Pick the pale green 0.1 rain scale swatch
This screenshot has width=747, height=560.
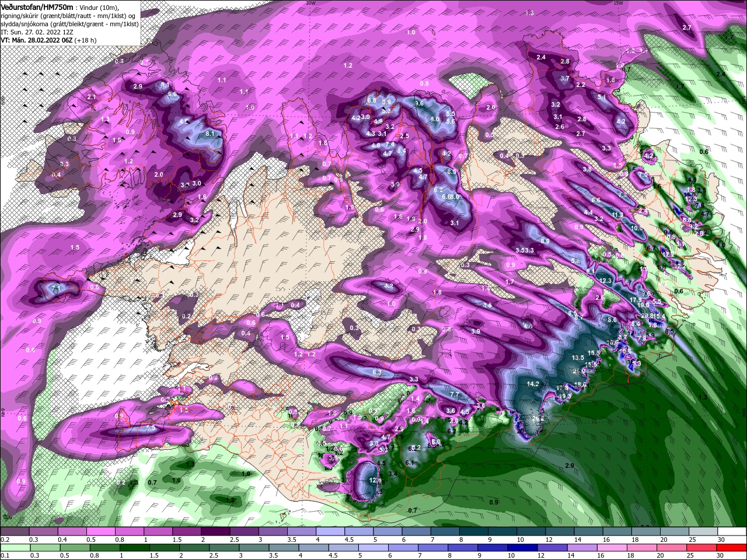[15, 548]
